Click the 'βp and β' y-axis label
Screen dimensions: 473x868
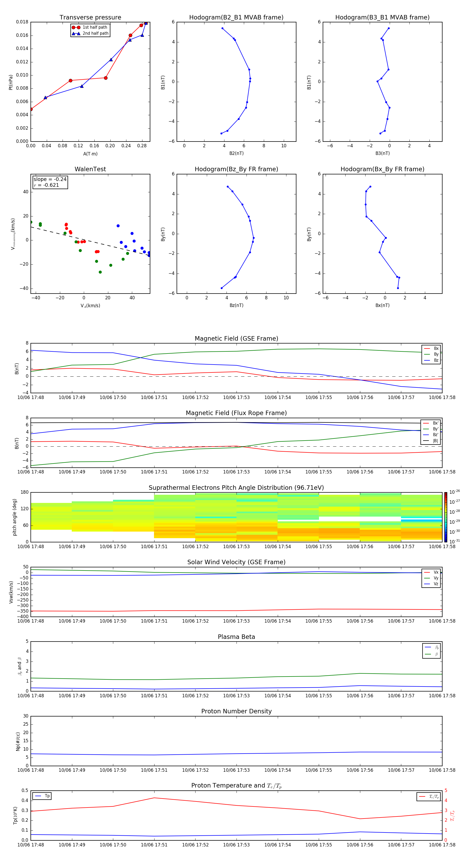pyautogui.click(x=19, y=667)
